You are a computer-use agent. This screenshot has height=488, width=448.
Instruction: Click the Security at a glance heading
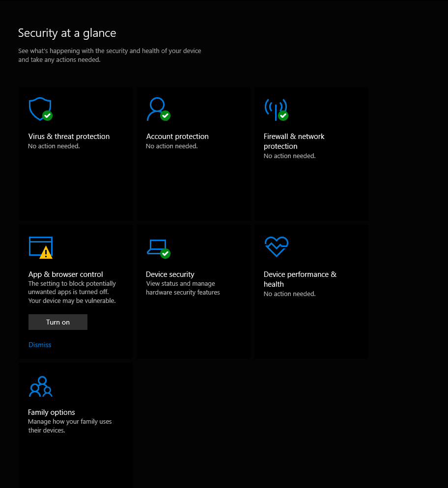coord(67,33)
